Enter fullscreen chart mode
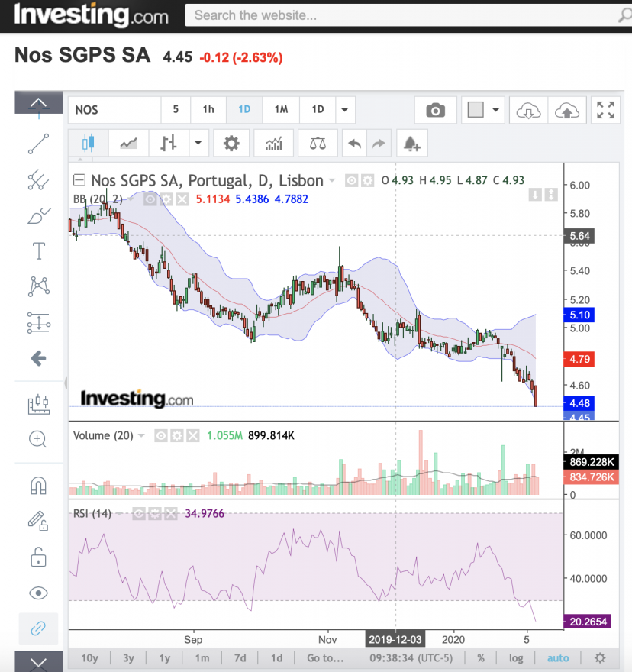 click(605, 110)
